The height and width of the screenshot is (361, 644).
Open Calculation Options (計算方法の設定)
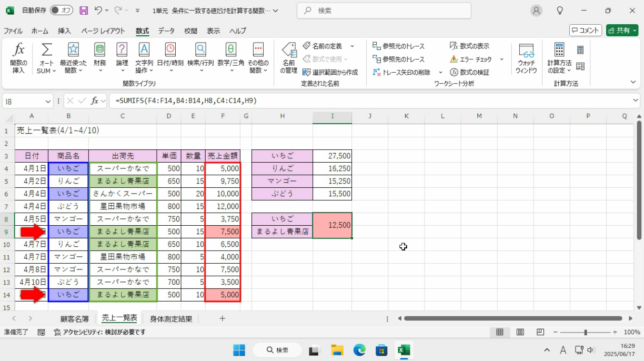coord(559,58)
